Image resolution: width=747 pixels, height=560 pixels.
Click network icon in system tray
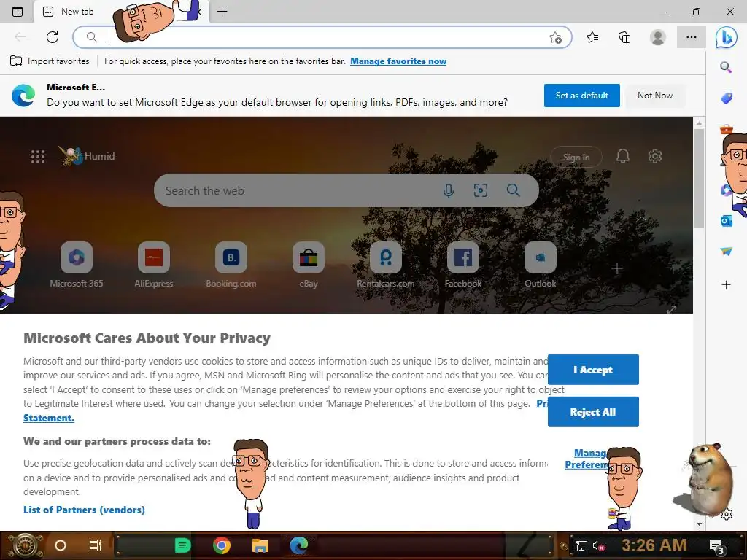pos(581,545)
